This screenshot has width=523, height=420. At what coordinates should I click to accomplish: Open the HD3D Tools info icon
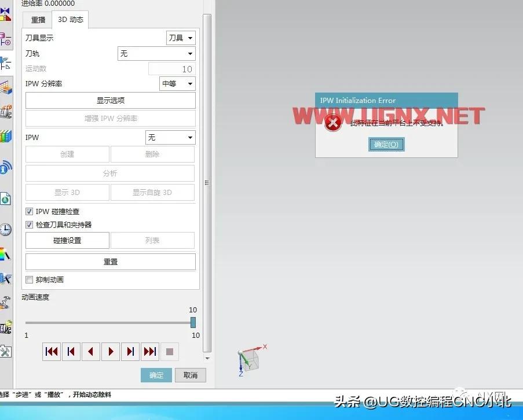(5, 168)
